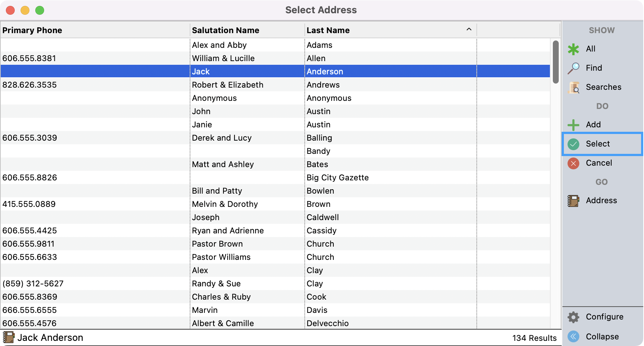
Task: Open saved Searches via the notepad icon
Action: [573, 87]
